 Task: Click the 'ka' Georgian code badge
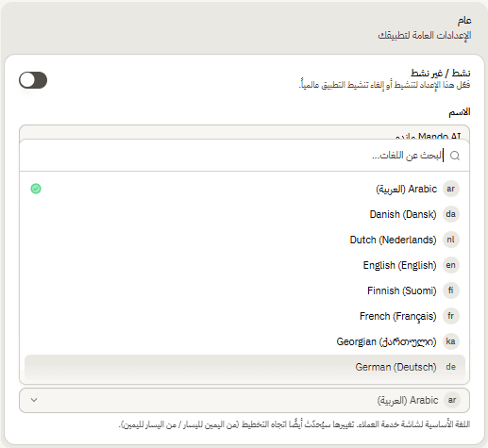(451, 341)
